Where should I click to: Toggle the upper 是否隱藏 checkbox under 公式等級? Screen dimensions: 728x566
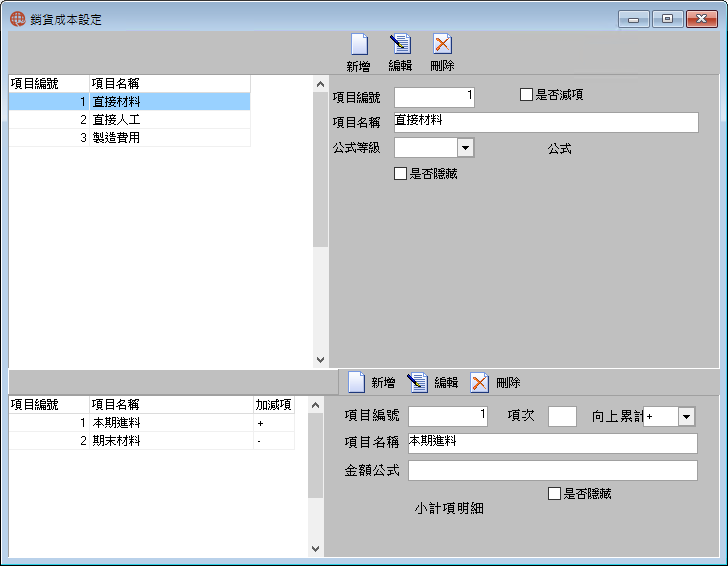coord(400,174)
